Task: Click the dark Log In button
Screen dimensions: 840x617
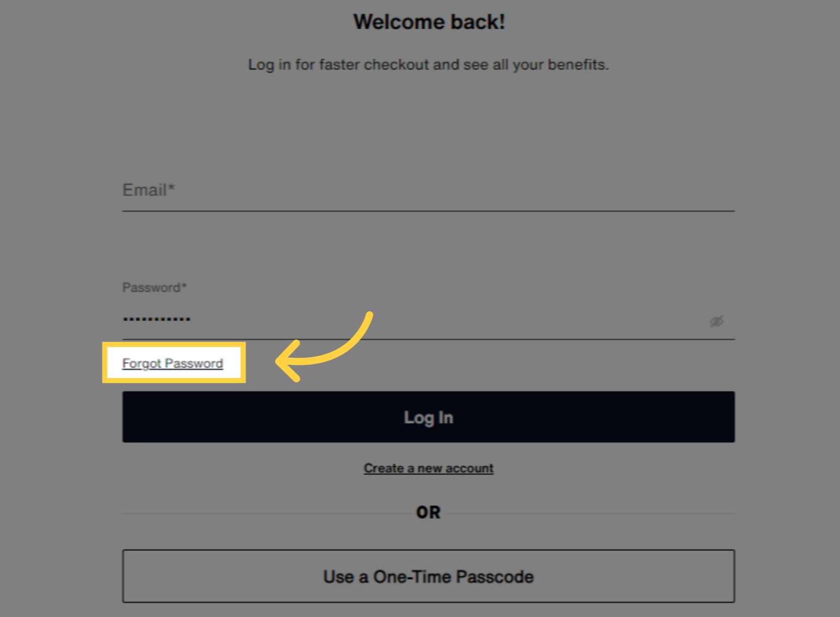Action: click(x=428, y=417)
